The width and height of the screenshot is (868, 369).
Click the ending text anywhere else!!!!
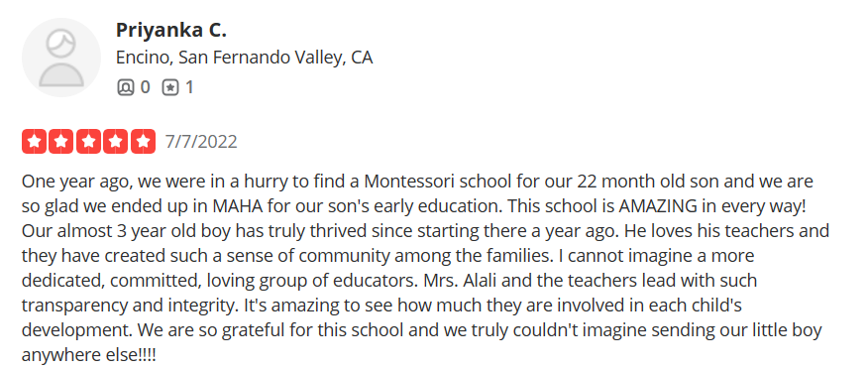point(89,354)
